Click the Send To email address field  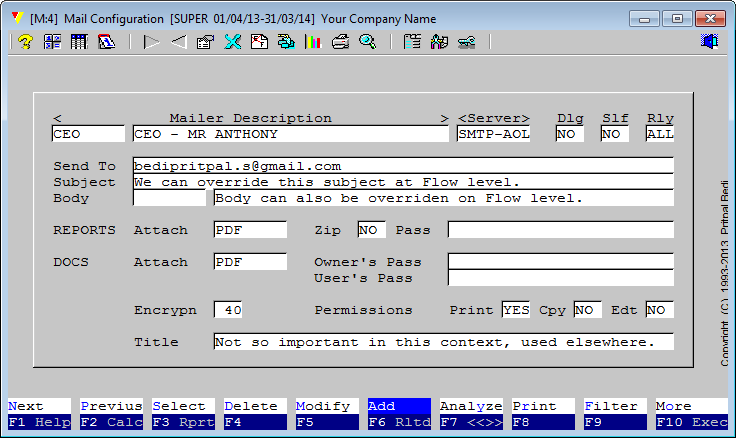coord(402,166)
